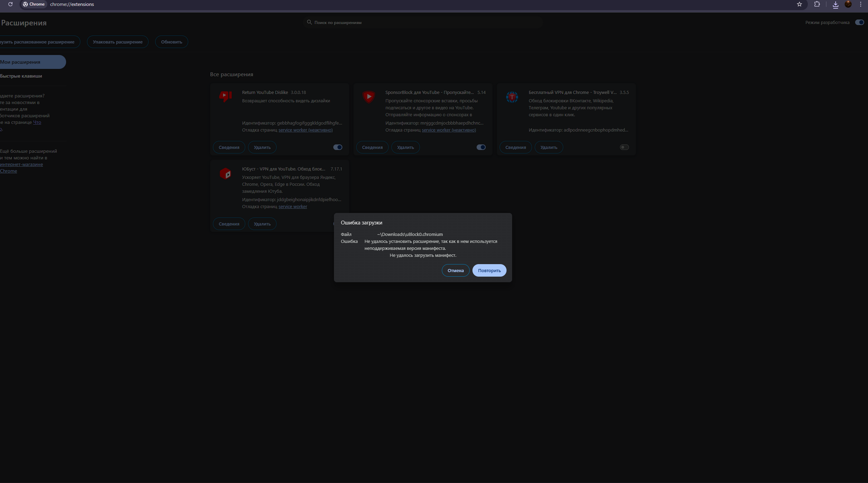Open the Extensions puzzle icon
This screenshot has width=868, height=483.
coord(817,4)
